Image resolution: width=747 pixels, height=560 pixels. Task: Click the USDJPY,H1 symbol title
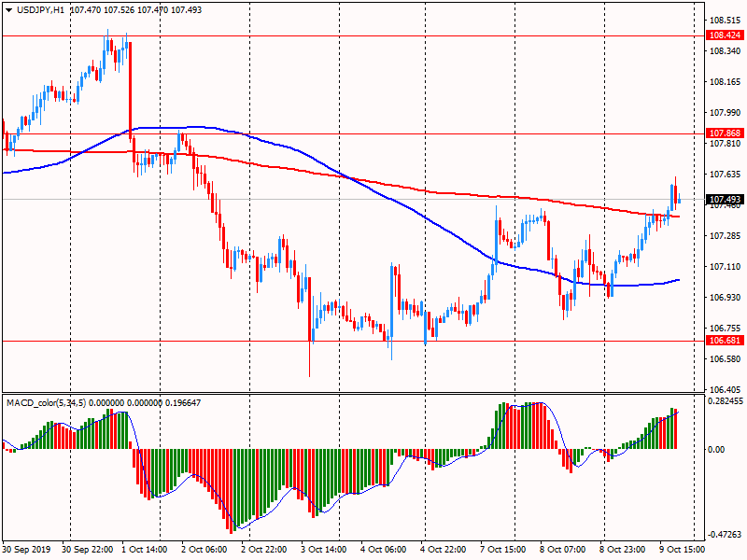pyautogui.click(x=40, y=10)
